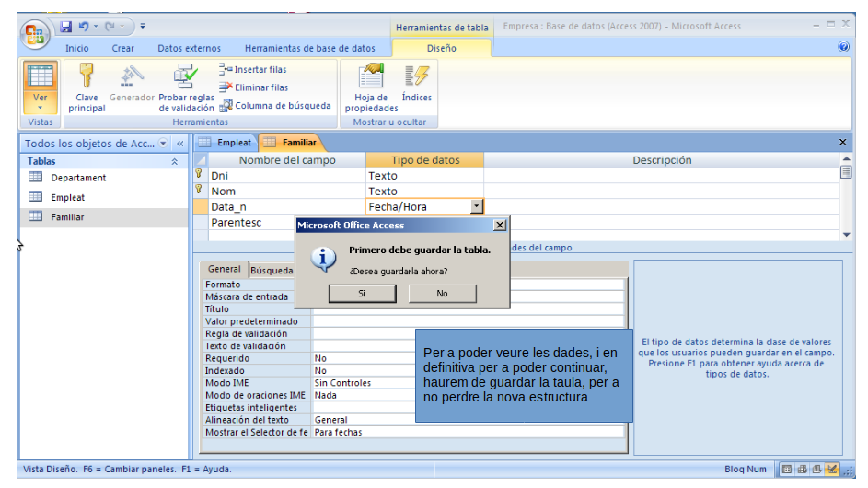Switch to the Empleat table tab

point(226,143)
